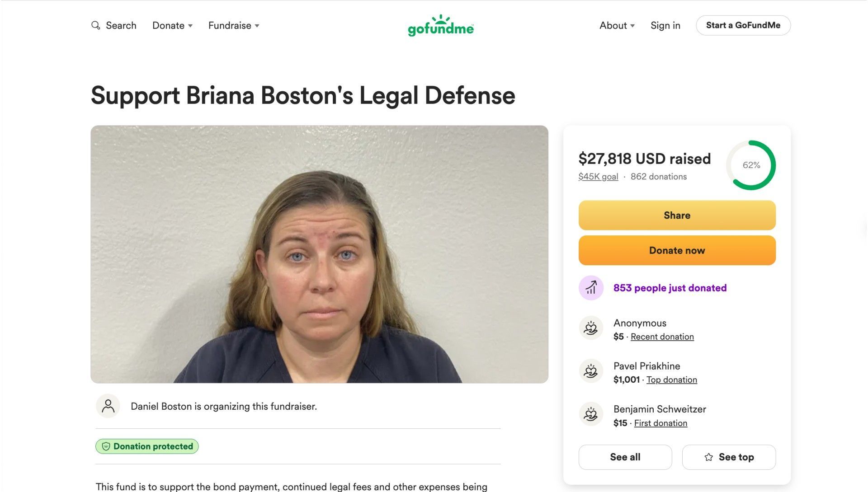This screenshot has height=492, width=868.
Task: Click the Start a GoFundMe button
Action: [743, 25]
